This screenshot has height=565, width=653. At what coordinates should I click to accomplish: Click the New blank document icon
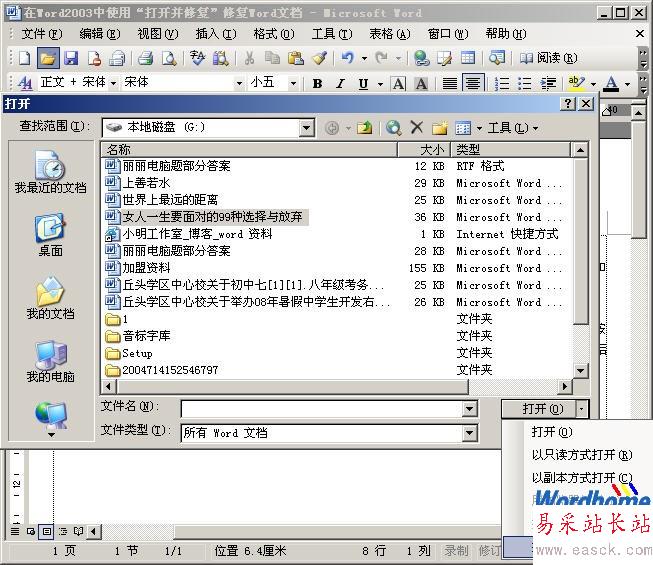(x=25, y=58)
